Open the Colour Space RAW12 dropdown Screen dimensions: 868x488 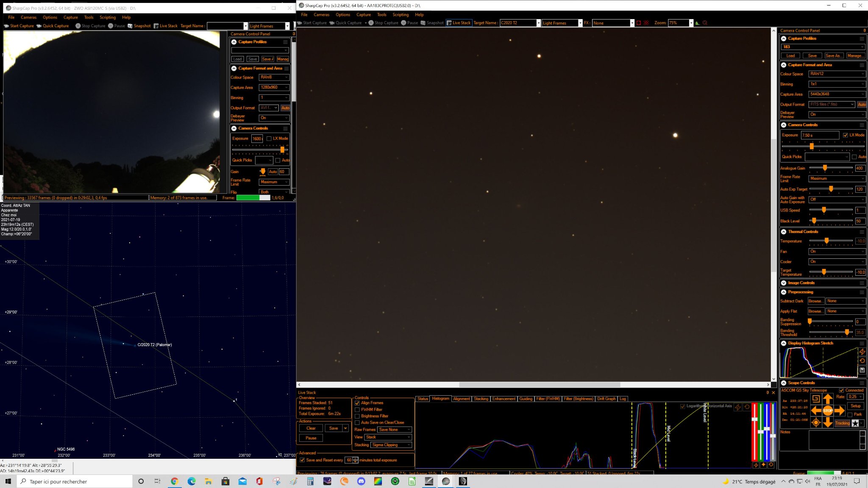(x=837, y=74)
